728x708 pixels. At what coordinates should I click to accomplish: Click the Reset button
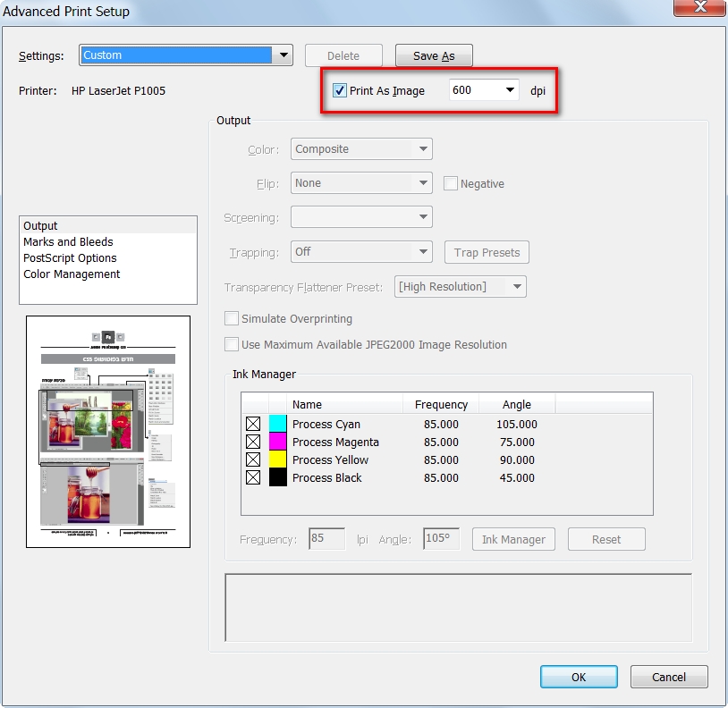(606, 539)
